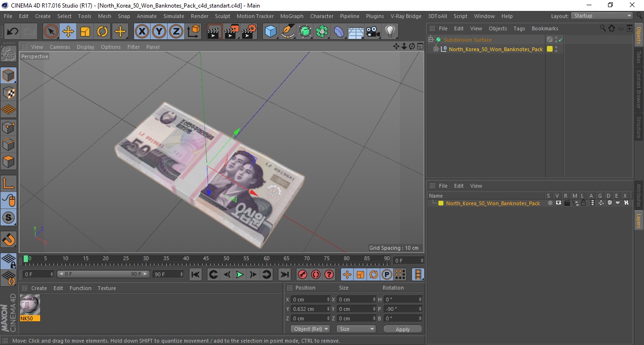
Task: Play animation forwards
Action: click(x=240, y=274)
